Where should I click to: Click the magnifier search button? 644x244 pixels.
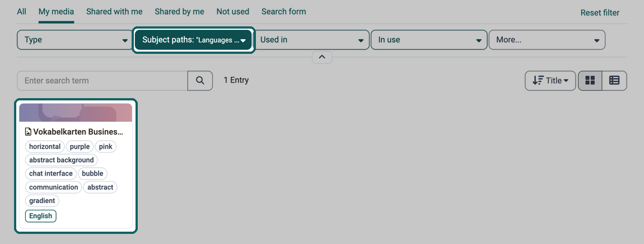click(200, 81)
